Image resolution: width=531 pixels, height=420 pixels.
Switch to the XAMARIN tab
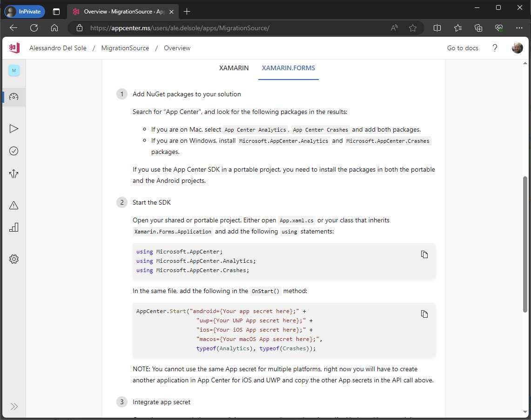click(x=234, y=68)
